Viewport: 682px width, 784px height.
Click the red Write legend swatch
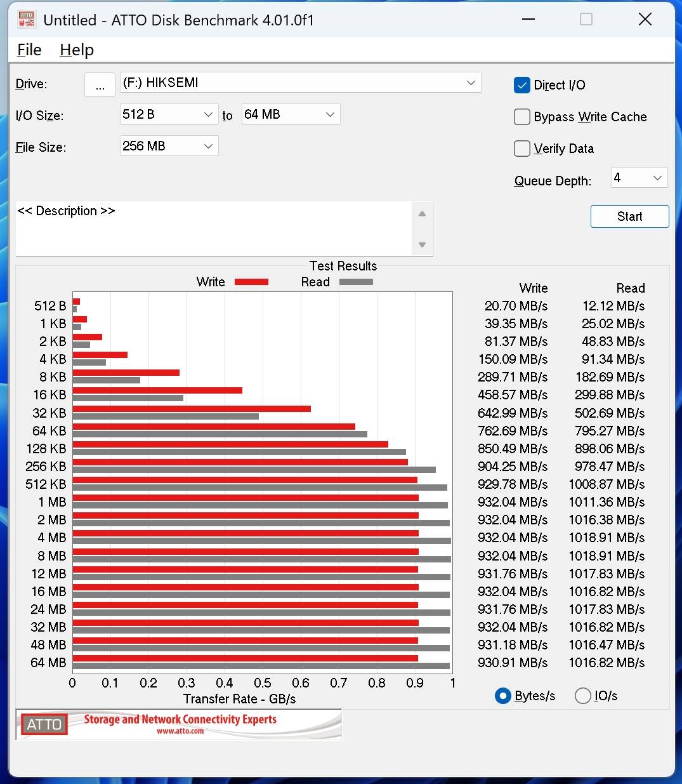pyautogui.click(x=251, y=282)
